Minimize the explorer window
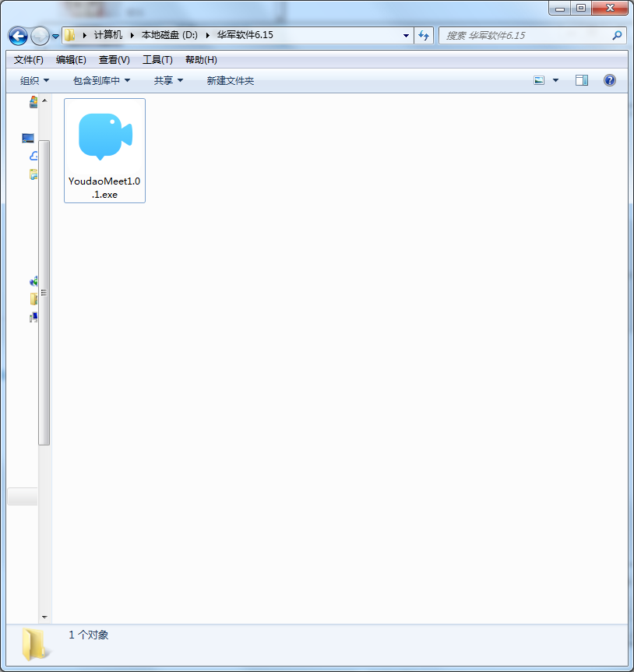This screenshot has width=634, height=672. tap(559, 9)
